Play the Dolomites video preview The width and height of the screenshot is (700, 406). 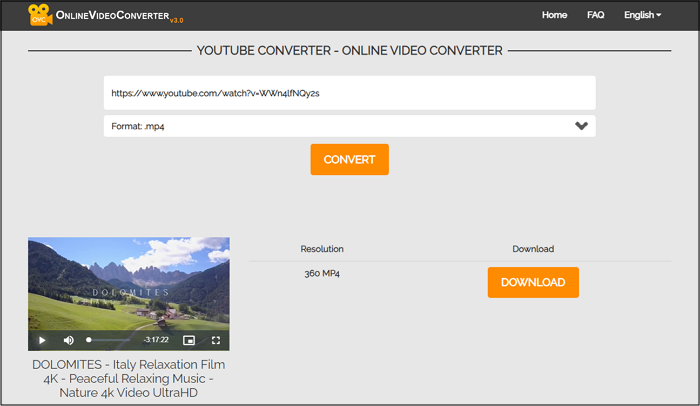42,340
